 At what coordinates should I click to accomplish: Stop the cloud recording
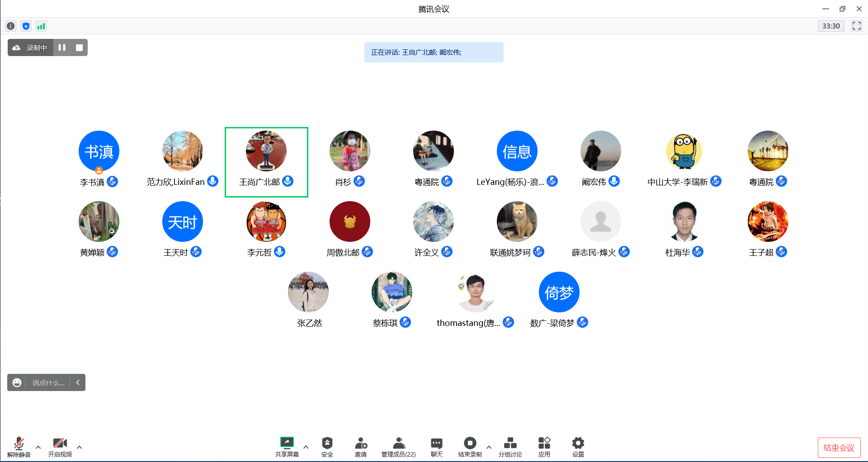(79, 47)
